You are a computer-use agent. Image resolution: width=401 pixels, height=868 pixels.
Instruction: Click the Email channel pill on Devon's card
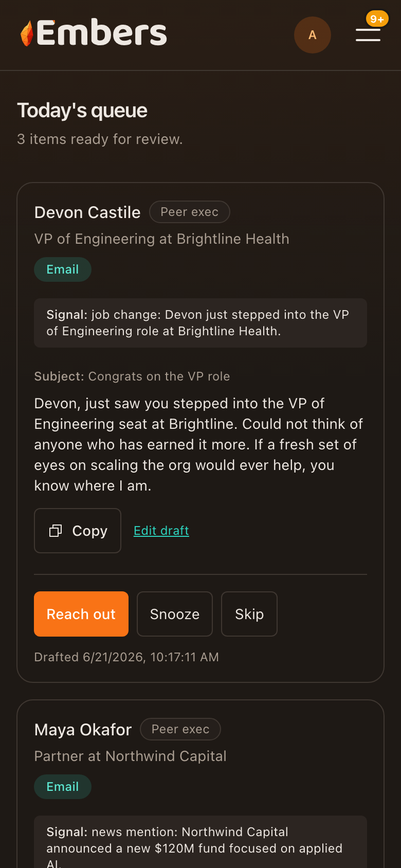pos(63,269)
